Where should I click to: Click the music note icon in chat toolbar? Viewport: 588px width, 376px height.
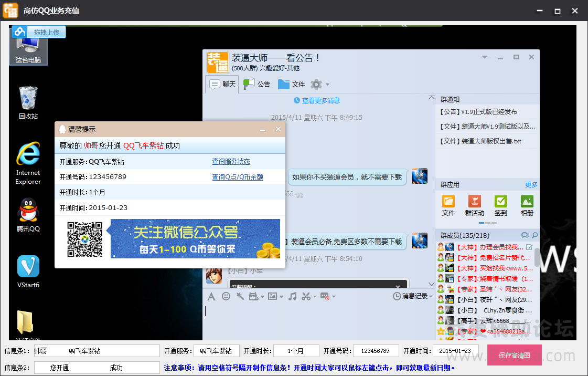293,296
